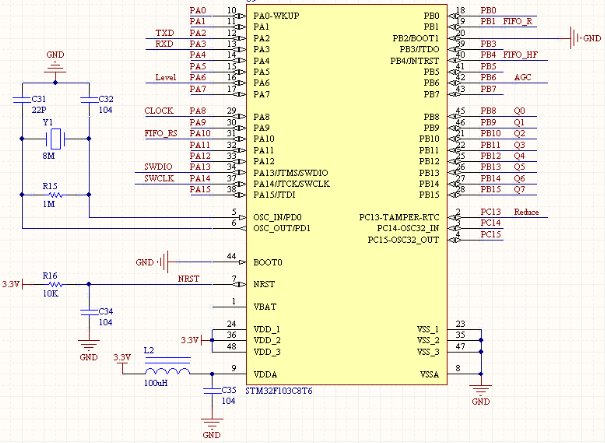Click the FIFO_HF net label on PB4
The image size is (605, 443).
click(520, 55)
